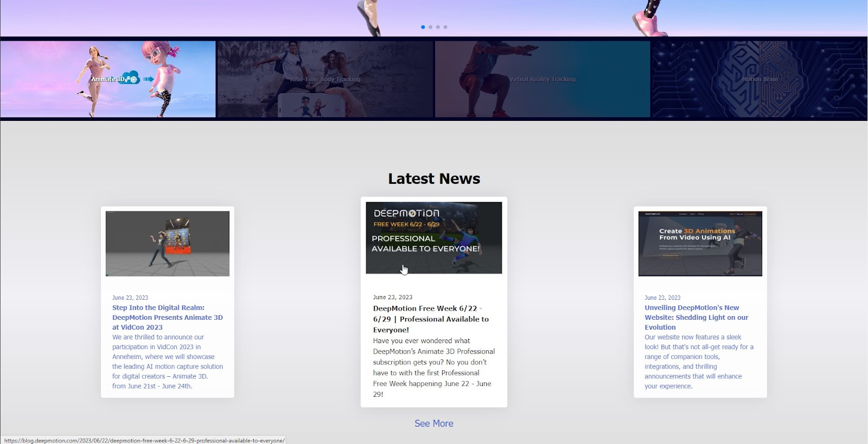This screenshot has height=444, width=868.
Task: Click the See More news link
Action: tap(434, 423)
